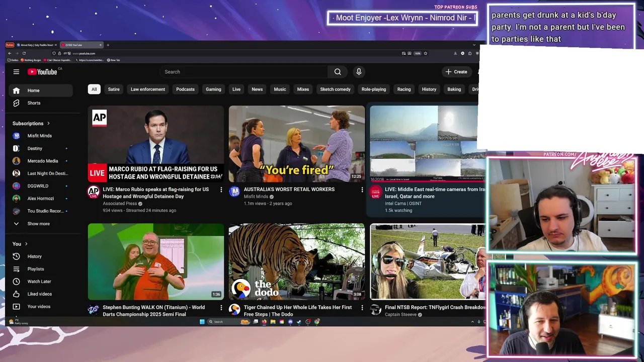Click the search magnifier button
Image resolution: width=644 pixels, height=362 pixels.
pyautogui.click(x=338, y=72)
